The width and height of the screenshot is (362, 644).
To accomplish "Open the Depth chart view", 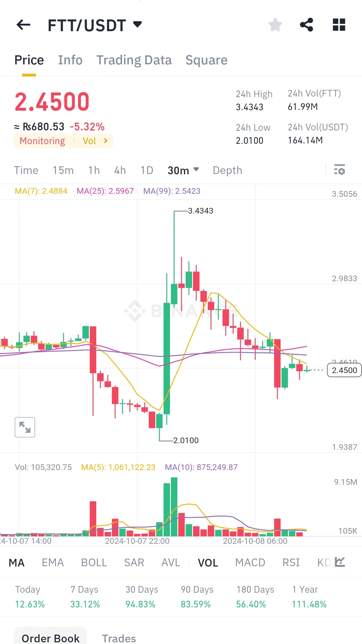I will 227,170.
